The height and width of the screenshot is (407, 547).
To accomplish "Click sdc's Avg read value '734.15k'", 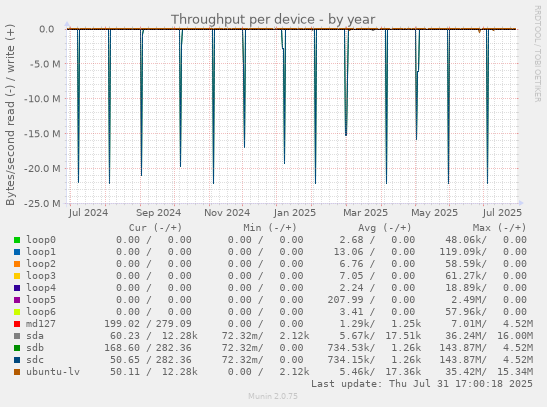I will [348, 360].
